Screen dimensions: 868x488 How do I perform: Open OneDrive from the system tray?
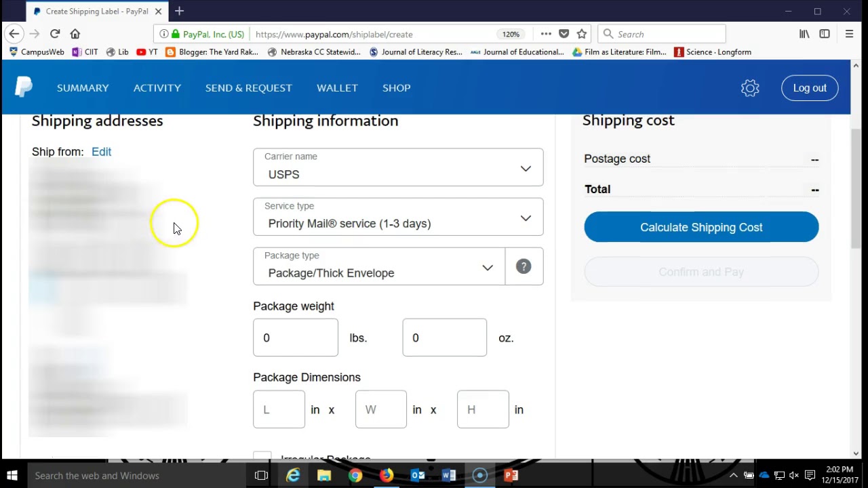coord(764,474)
